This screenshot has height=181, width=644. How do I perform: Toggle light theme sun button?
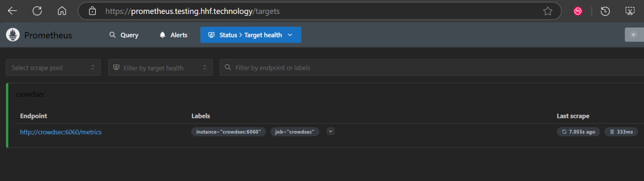pyautogui.click(x=634, y=35)
